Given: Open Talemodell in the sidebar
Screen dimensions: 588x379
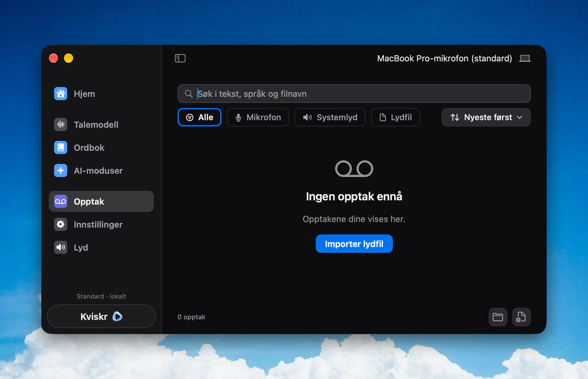Looking at the screenshot, I should click(x=101, y=125).
